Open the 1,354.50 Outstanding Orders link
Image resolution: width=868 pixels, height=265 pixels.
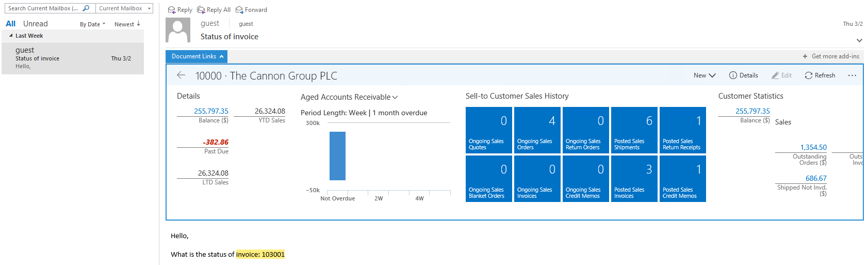[813, 147]
